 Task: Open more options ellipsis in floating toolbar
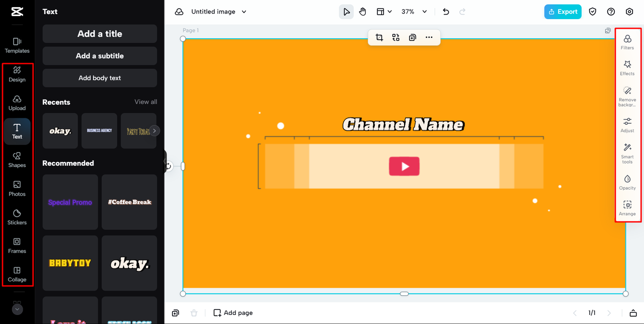429,37
